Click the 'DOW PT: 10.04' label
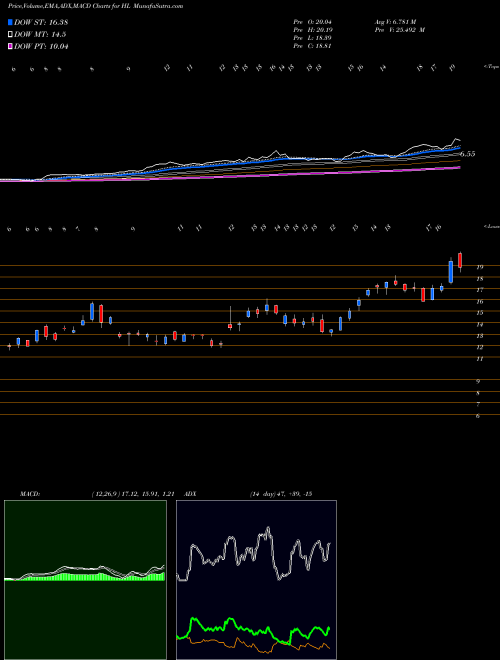The width and height of the screenshot is (500, 660). (x=41, y=46)
